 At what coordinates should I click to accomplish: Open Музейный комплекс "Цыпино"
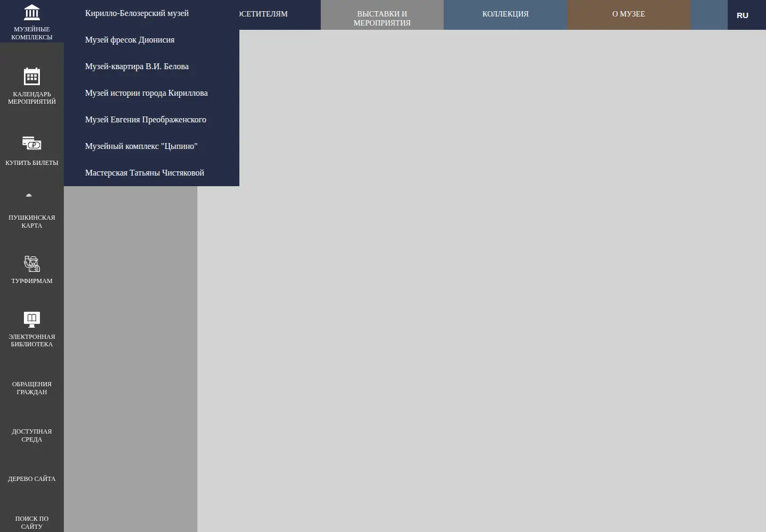141,146
